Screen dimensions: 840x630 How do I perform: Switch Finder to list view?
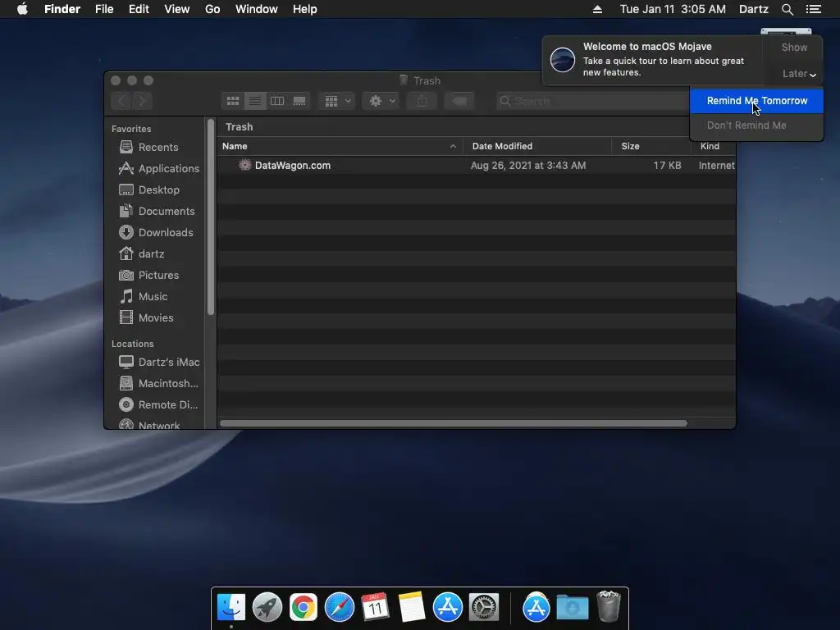coord(255,101)
